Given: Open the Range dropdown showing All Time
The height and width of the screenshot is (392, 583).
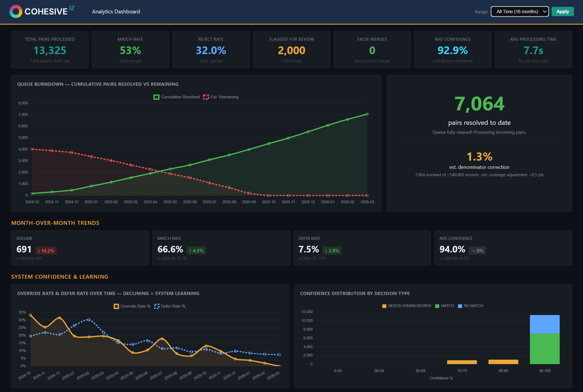Looking at the screenshot, I should [x=519, y=11].
